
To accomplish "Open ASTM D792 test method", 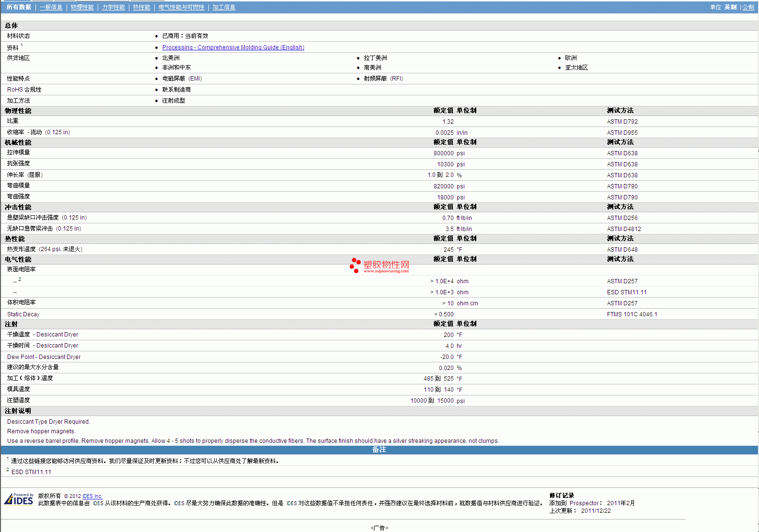I will tap(622, 122).
